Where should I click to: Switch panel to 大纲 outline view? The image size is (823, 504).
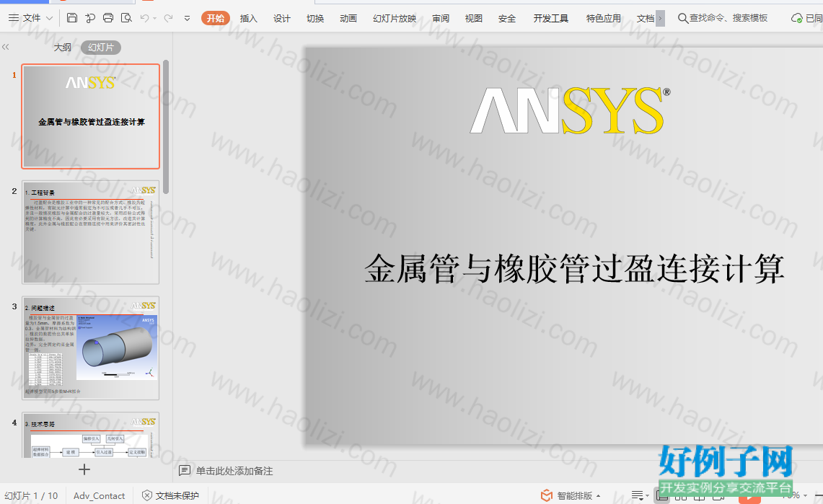click(x=63, y=47)
